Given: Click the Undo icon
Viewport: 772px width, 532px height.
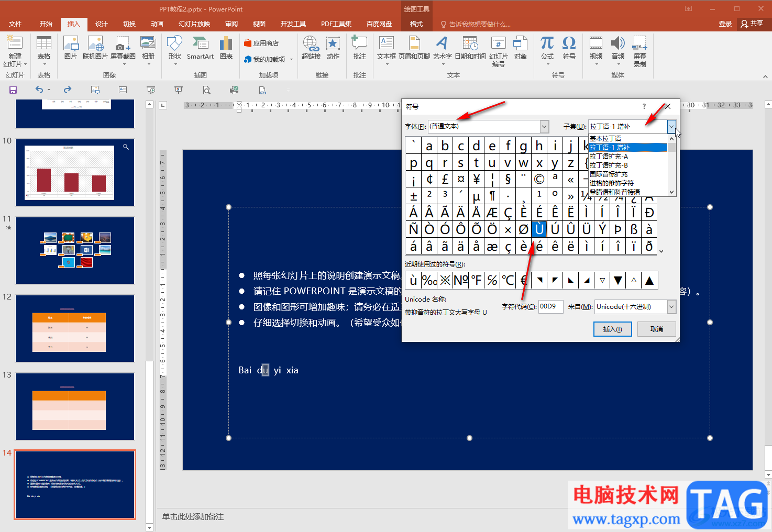Looking at the screenshot, I should [x=39, y=90].
